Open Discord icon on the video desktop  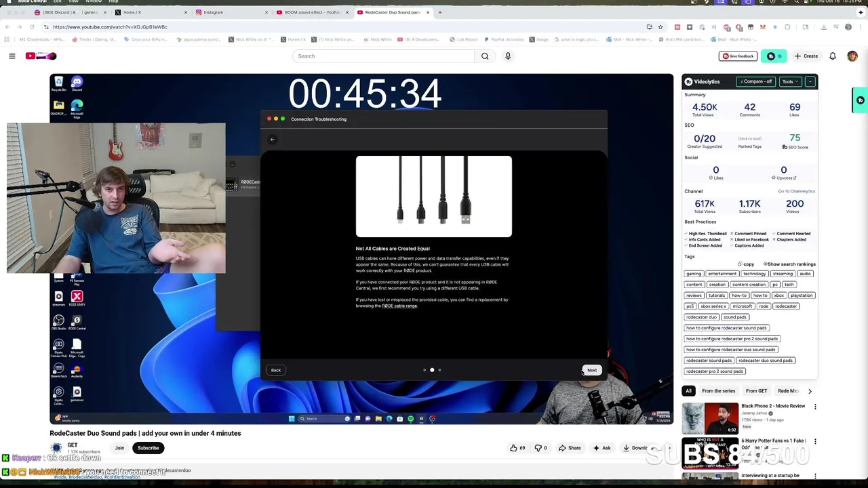tap(77, 83)
